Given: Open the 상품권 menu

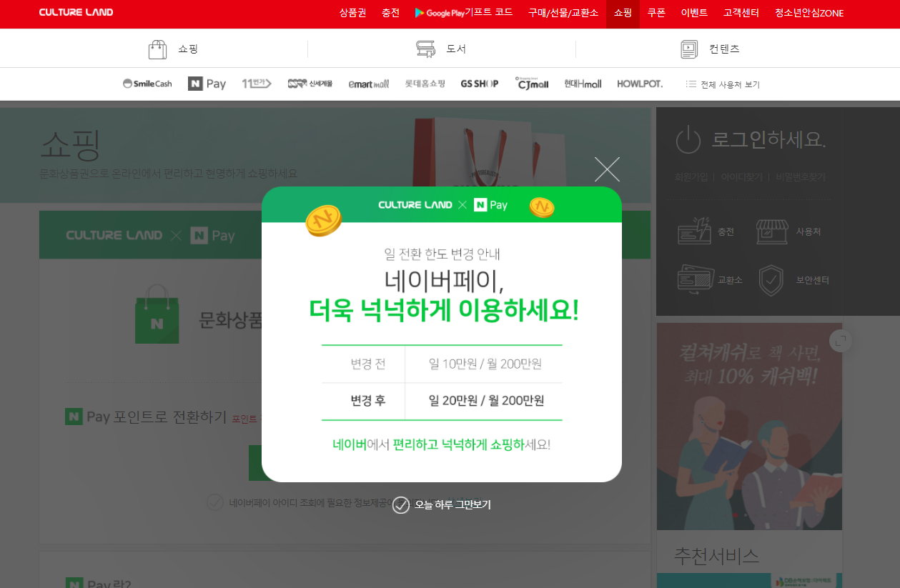Looking at the screenshot, I should click(352, 13).
